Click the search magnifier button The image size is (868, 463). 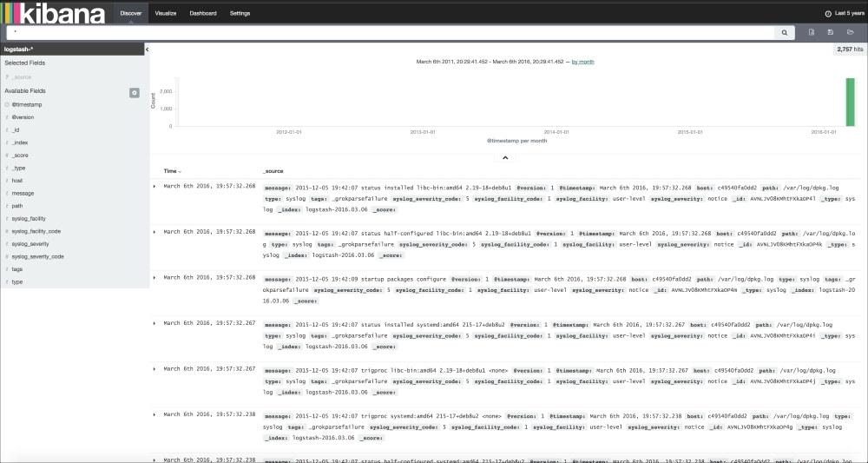click(785, 32)
